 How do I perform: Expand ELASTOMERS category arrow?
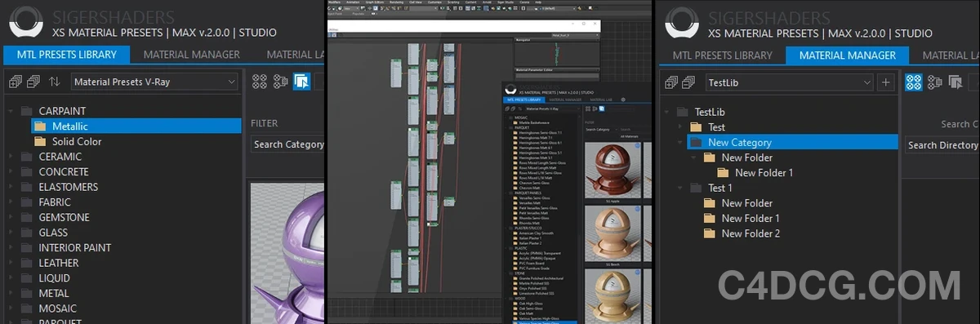(x=11, y=187)
